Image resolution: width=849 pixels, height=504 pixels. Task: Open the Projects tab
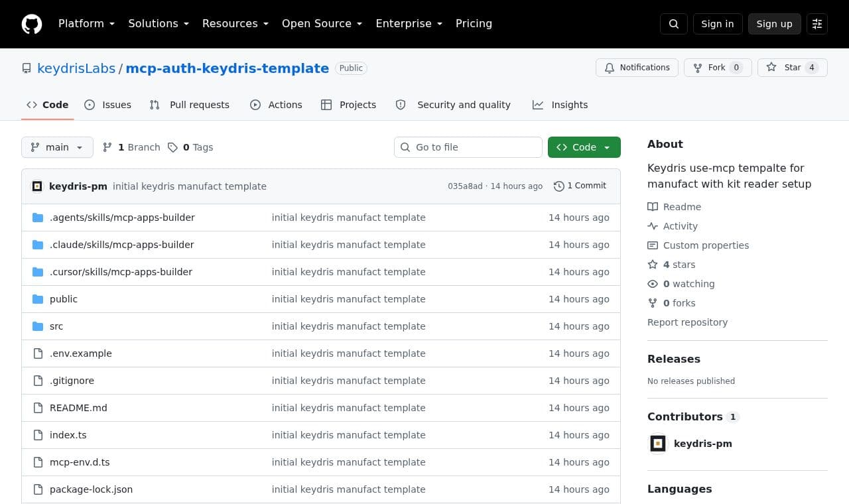coord(349,105)
